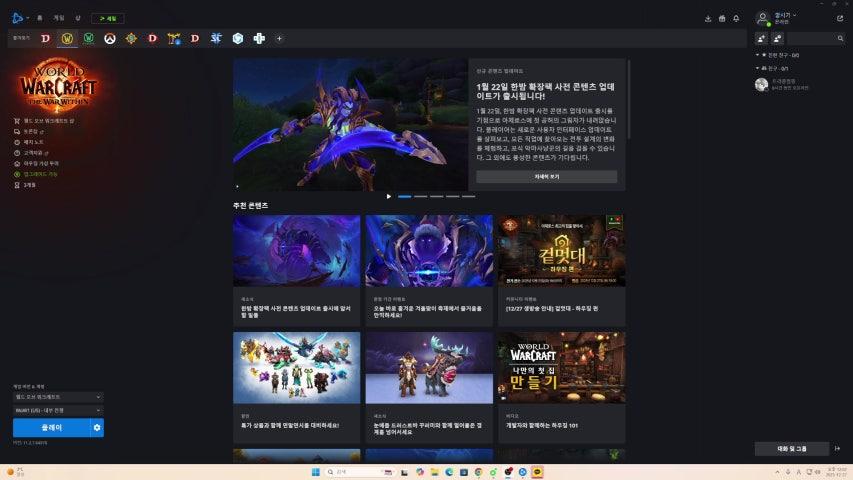The image size is (853, 480).
Task: Open game settings gear next to Play
Action: [97, 428]
